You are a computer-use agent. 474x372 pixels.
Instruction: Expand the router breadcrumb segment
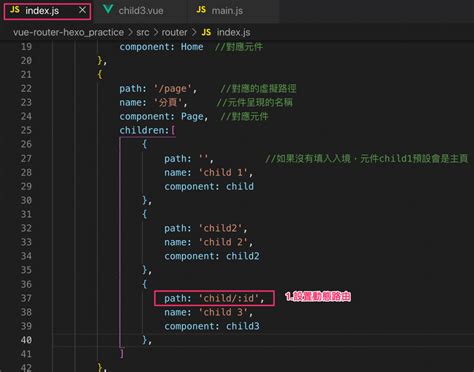(x=174, y=32)
